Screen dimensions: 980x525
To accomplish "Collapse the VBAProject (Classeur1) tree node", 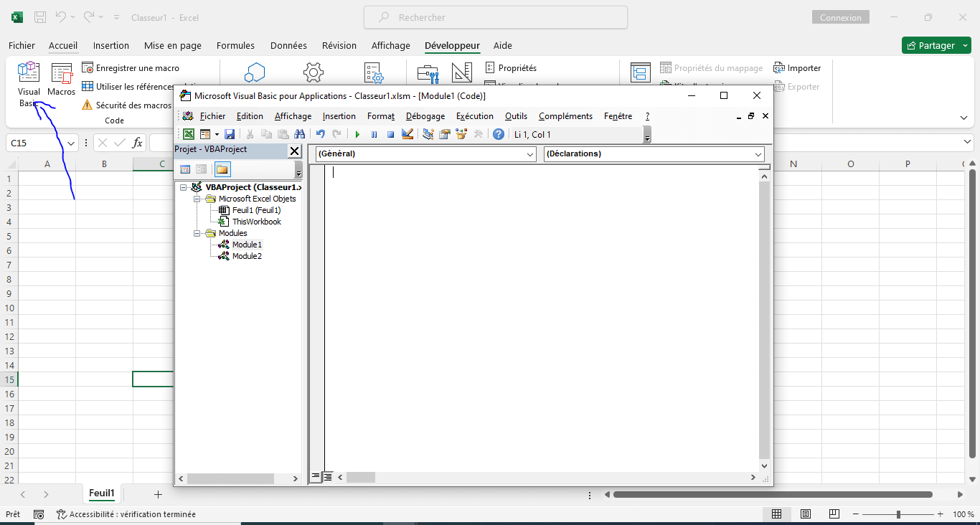I will coord(184,187).
